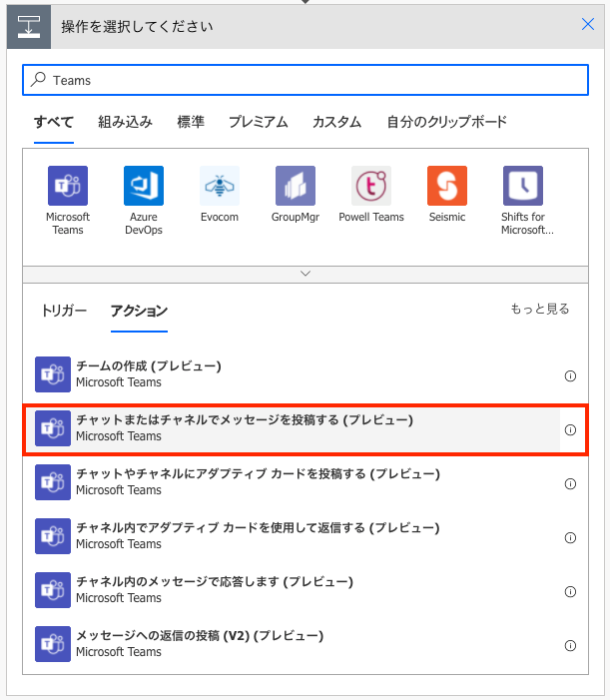Switch to the 組み込み tab
Screen dimensions: 610x700
125,122
